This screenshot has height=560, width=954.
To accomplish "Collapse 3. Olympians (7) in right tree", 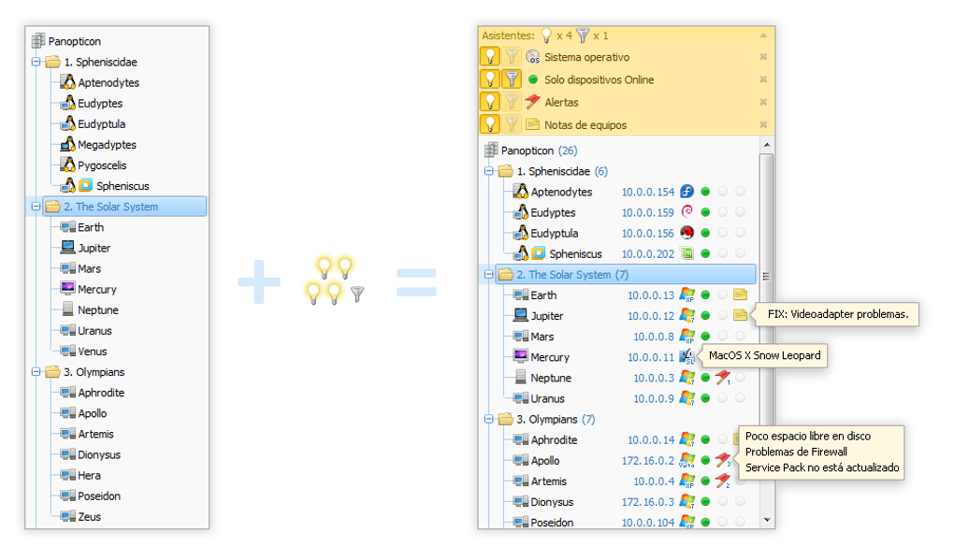I will click(488, 420).
